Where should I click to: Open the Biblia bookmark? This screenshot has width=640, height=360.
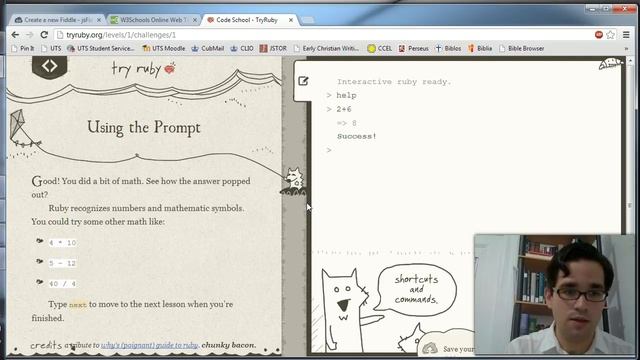[x=480, y=48]
